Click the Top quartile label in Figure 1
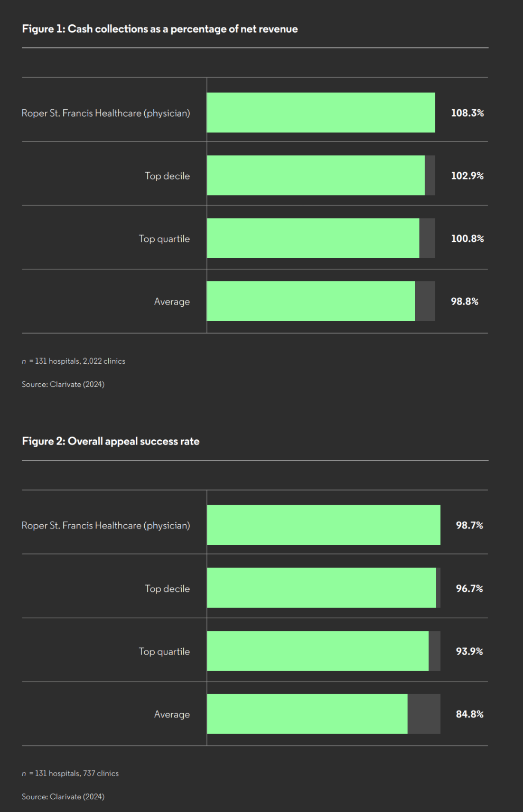The width and height of the screenshot is (523, 812). coord(164,239)
